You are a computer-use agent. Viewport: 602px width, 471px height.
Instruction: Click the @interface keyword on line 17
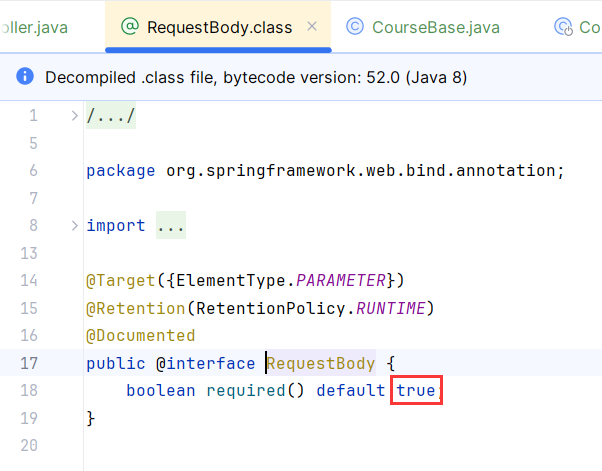click(206, 363)
